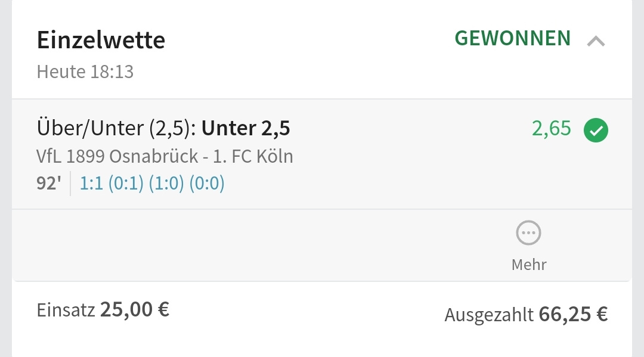Click the Ausgezahlt 66,25 € payout
The width and height of the screenshot is (644, 357).
click(x=572, y=314)
